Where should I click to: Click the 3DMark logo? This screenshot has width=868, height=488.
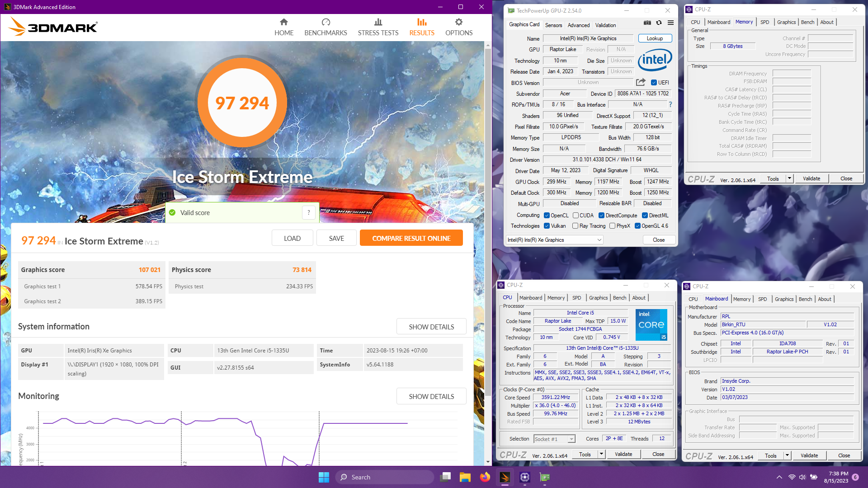click(x=53, y=27)
